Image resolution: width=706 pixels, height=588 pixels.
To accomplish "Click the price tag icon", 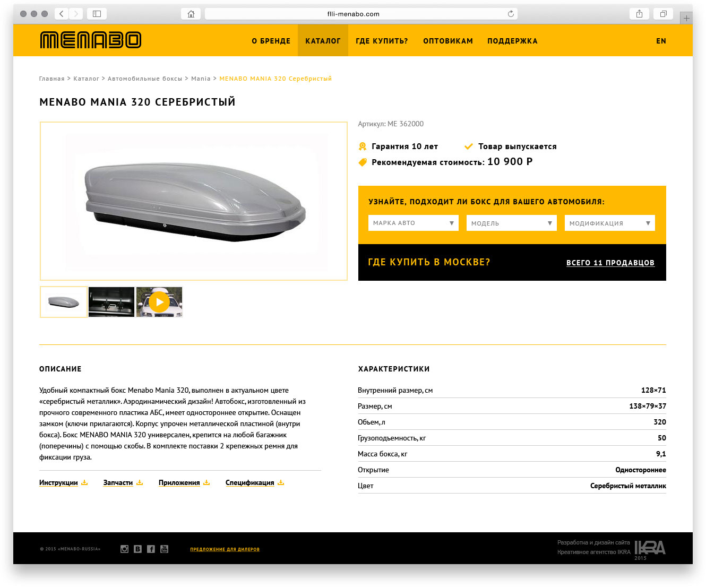I will pos(363,162).
